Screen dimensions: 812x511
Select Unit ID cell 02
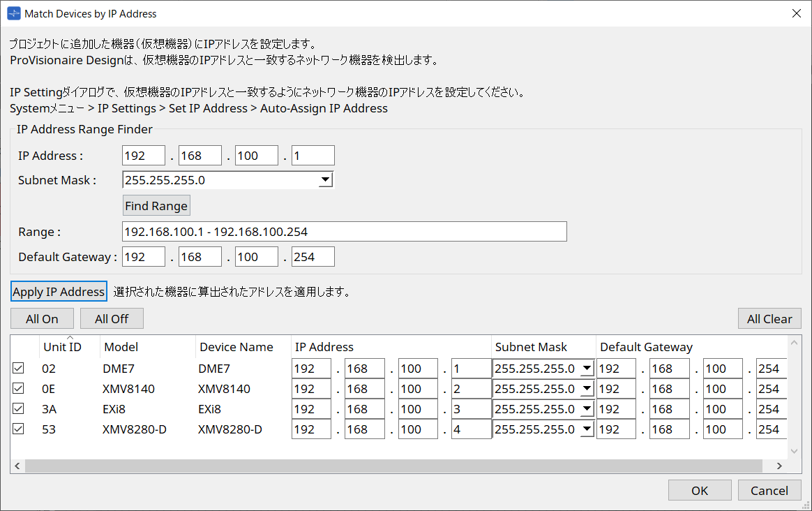(49, 369)
